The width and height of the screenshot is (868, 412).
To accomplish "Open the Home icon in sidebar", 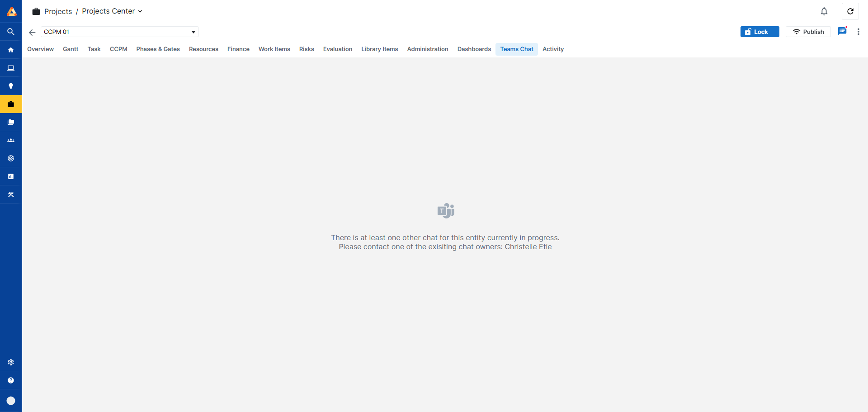I will (11, 50).
